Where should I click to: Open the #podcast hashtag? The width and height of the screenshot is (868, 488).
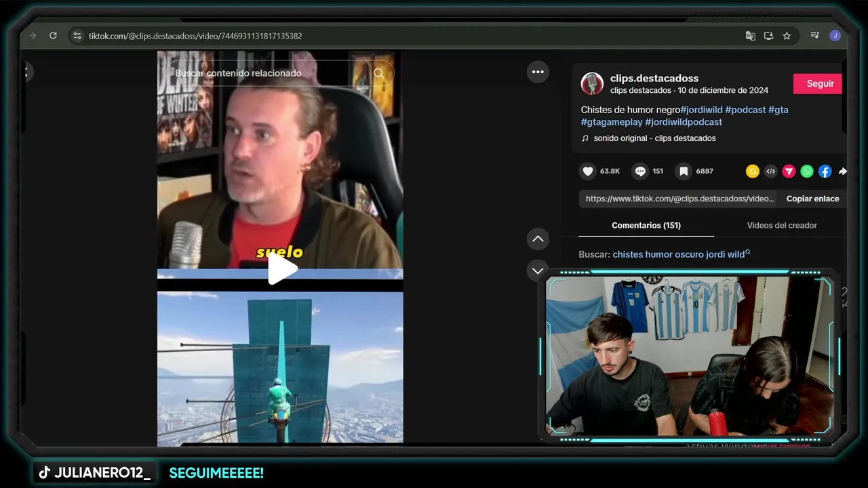coord(745,110)
